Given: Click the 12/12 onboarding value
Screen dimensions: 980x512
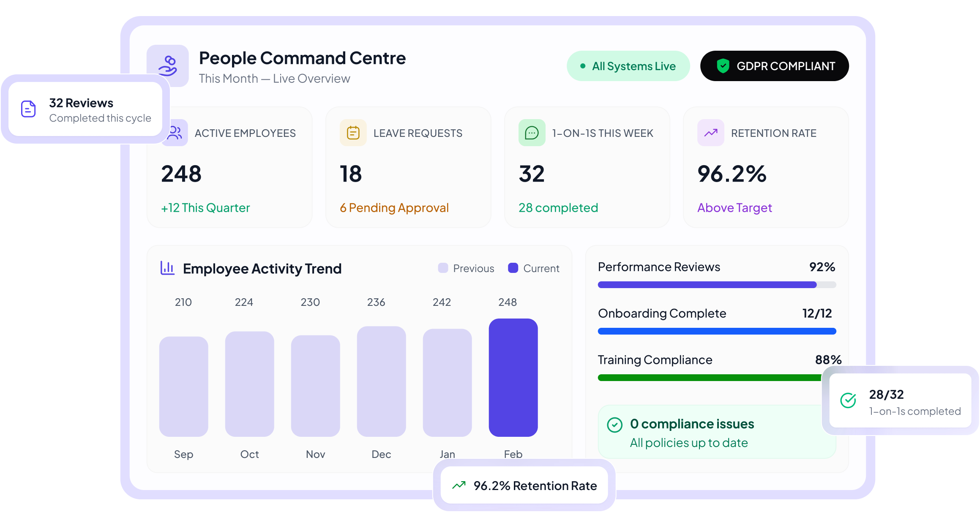Looking at the screenshot, I should click(x=817, y=313).
